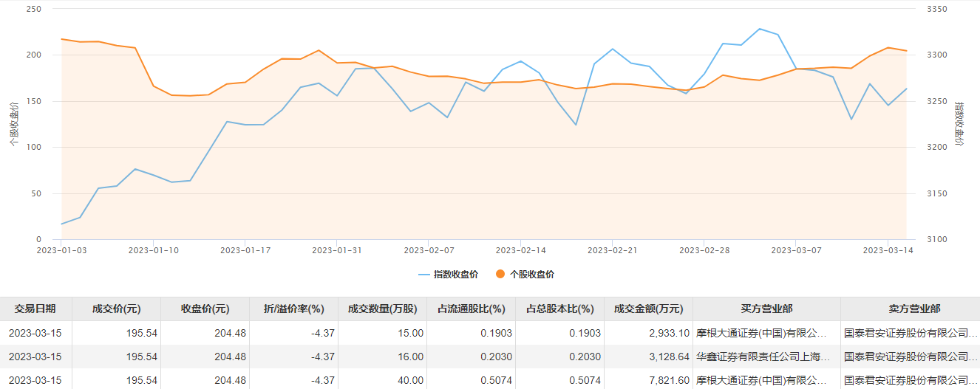Click the 2023-01-31 x-axis date label
The image size is (980, 389).
[x=336, y=250]
